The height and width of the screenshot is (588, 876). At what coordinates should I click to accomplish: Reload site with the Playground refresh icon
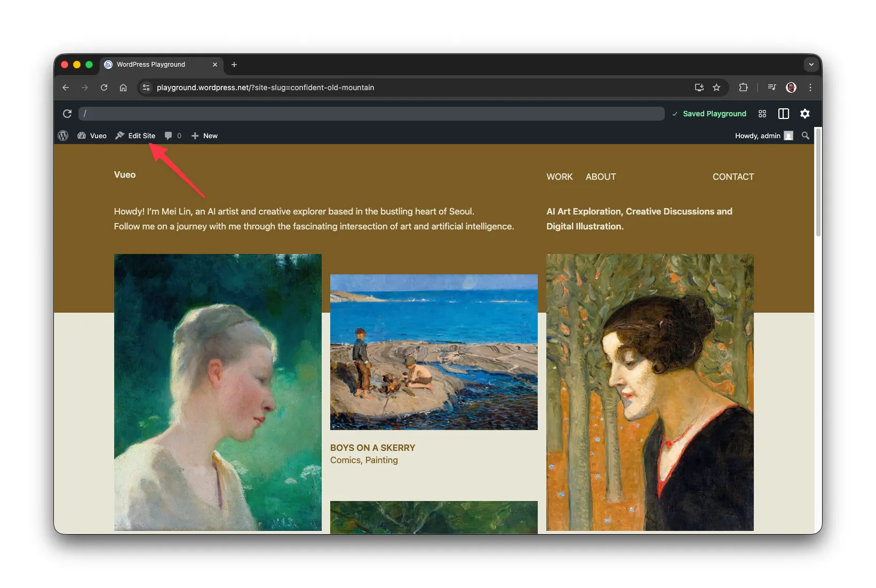pos(67,114)
